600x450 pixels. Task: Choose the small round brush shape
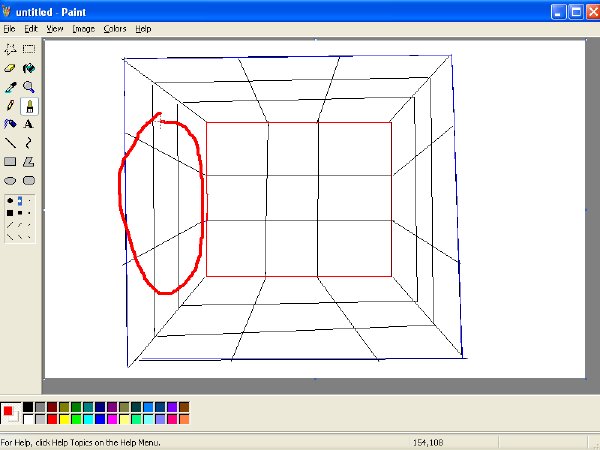tap(29, 201)
